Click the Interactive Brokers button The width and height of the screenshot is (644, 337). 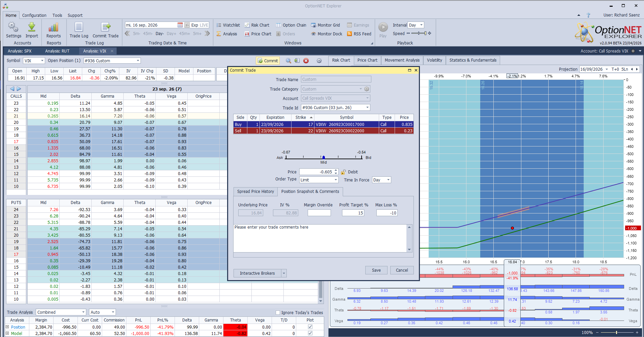257,273
